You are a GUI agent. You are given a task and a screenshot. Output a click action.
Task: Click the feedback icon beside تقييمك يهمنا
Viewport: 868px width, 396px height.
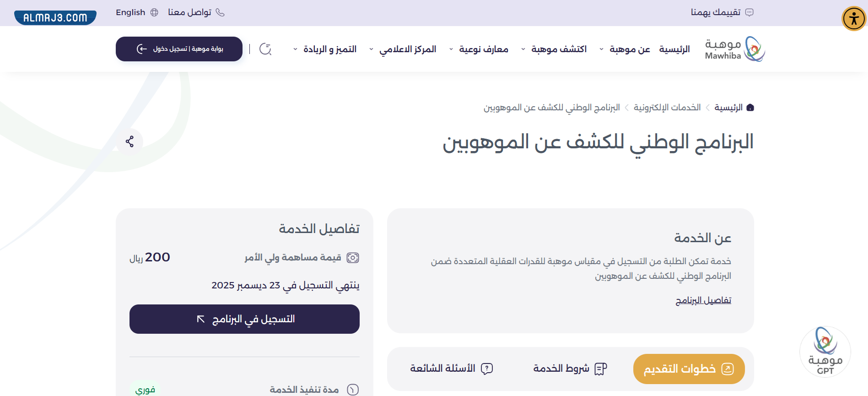(x=749, y=12)
